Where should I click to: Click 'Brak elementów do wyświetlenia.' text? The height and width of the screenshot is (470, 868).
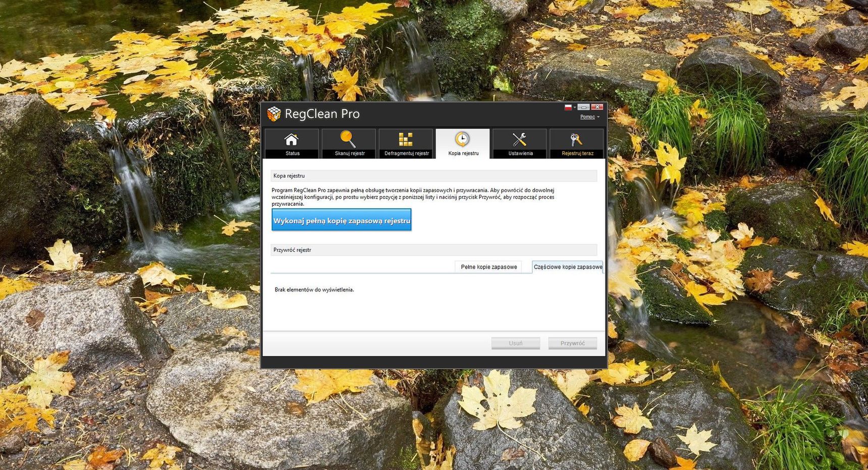click(314, 289)
